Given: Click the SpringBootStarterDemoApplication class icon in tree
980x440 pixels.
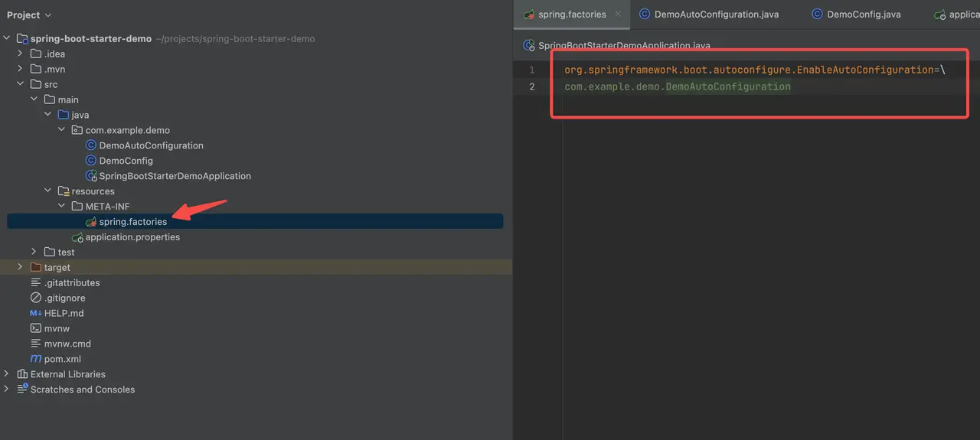Looking at the screenshot, I should point(90,176).
